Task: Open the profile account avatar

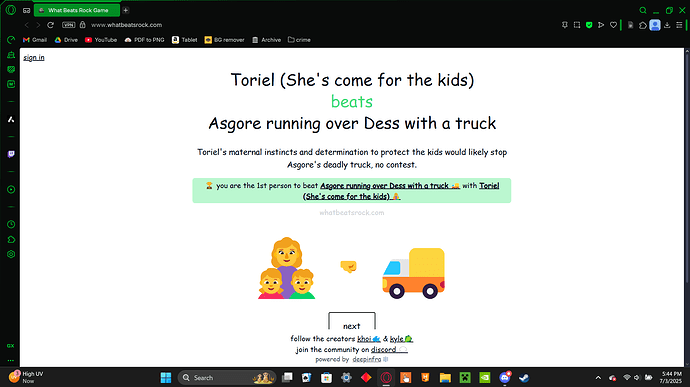Action: coord(655,25)
